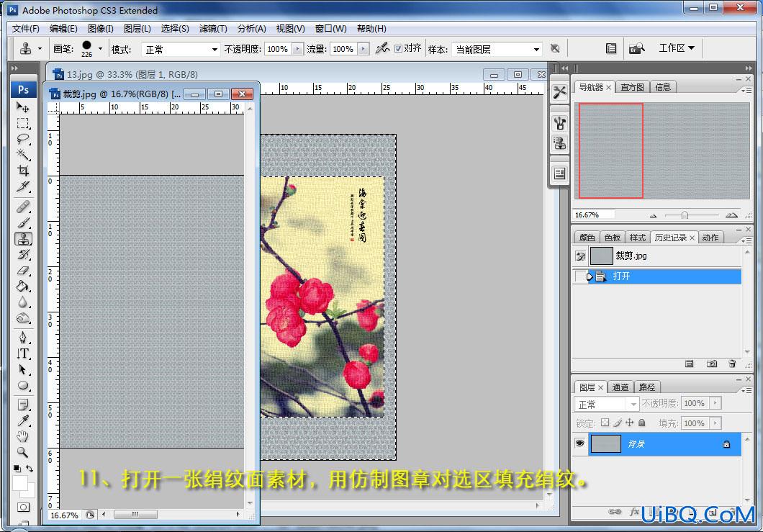Viewport: 763px width, 532px height.
Task: Delete current history state
Action: click(x=732, y=364)
